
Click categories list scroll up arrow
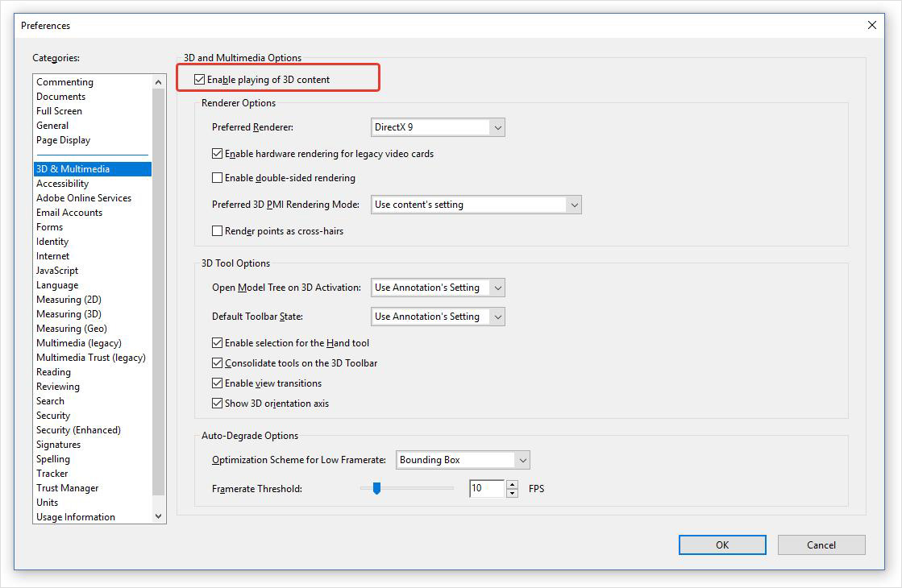point(159,82)
